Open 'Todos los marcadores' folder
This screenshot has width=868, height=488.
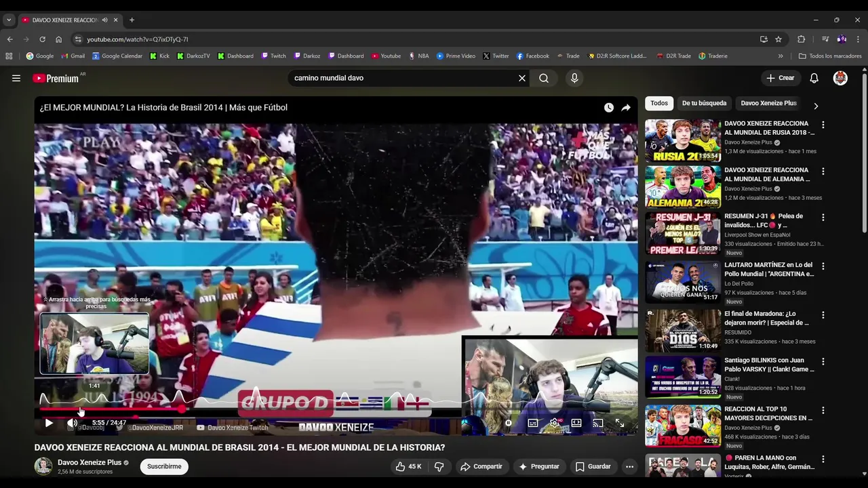pyautogui.click(x=830, y=56)
